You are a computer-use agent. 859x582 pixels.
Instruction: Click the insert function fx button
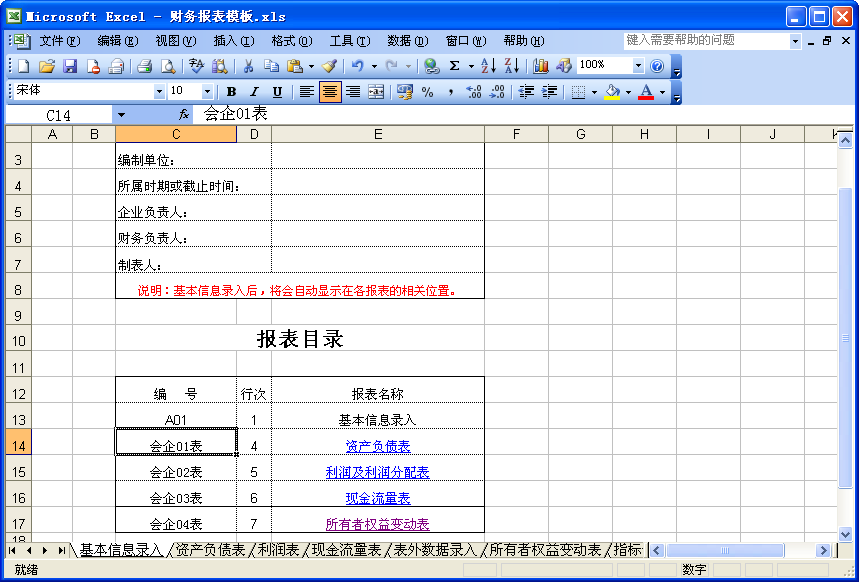click(x=184, y=115)
